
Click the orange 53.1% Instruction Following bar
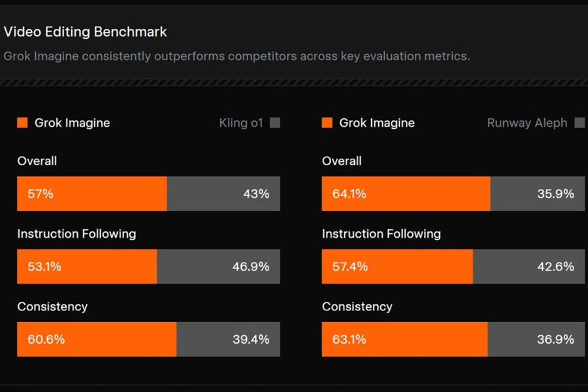click(87, 267)
